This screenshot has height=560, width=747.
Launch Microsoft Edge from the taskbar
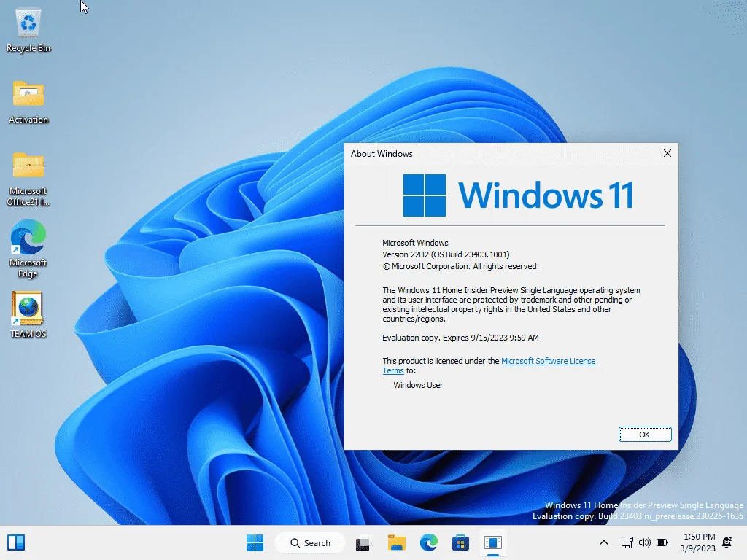point(429,542)
